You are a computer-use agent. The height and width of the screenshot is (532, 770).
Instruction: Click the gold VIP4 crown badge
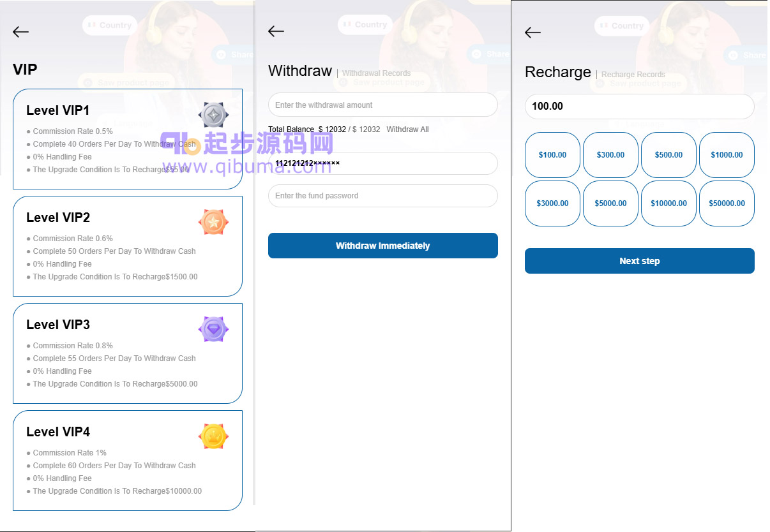pyautogui.click(x=213, y=436)
